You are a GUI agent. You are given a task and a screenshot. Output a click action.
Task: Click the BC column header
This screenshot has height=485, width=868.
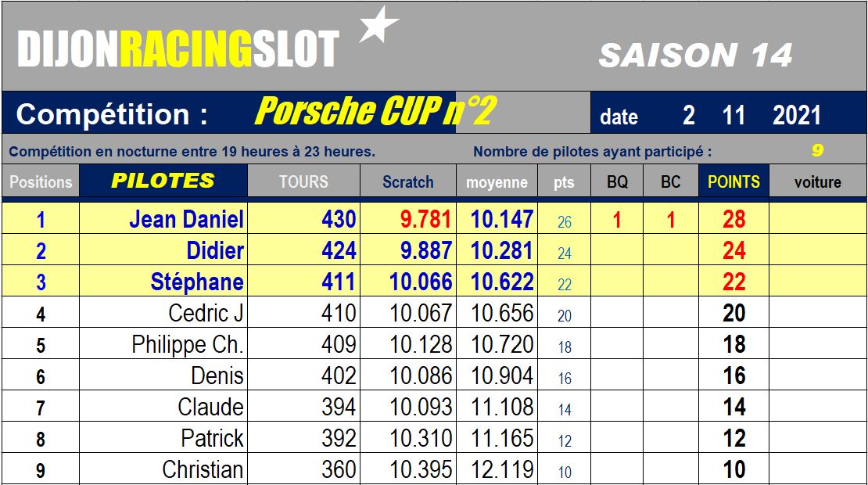click(670, 181)
